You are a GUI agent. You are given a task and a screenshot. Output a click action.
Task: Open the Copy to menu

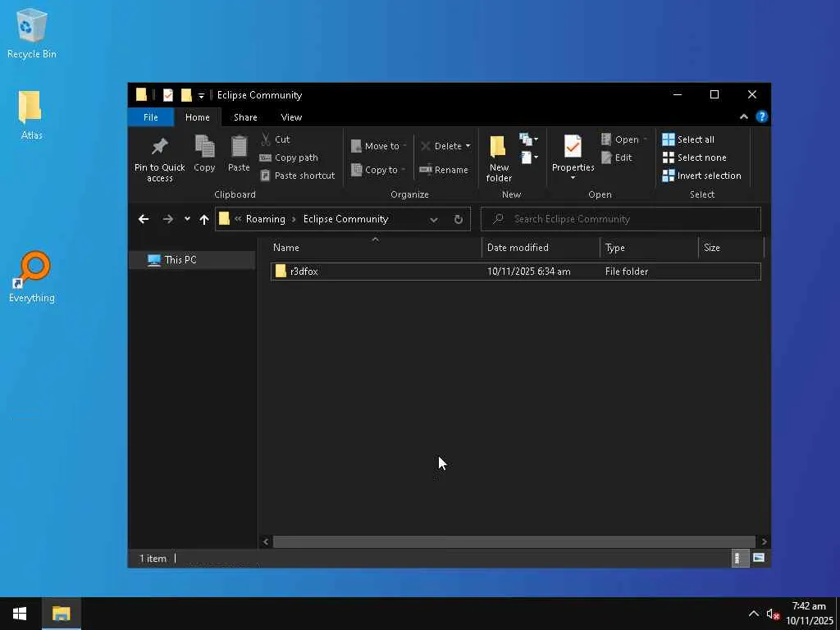tap(377, 170)
